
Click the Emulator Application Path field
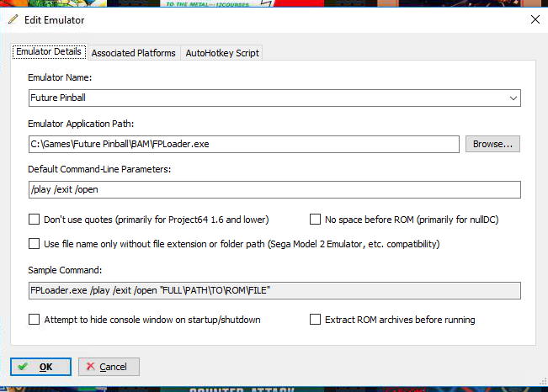point(243,144)
